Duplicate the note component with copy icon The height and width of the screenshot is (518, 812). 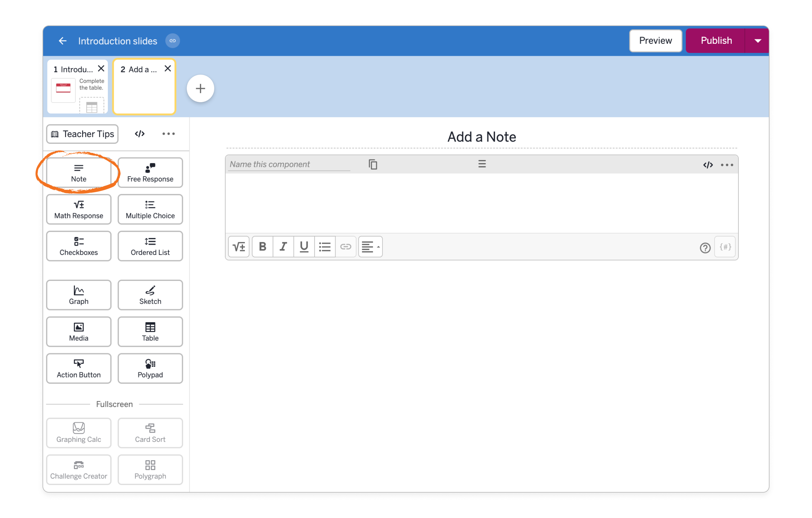pyautogui.click(x=373, y=164)
